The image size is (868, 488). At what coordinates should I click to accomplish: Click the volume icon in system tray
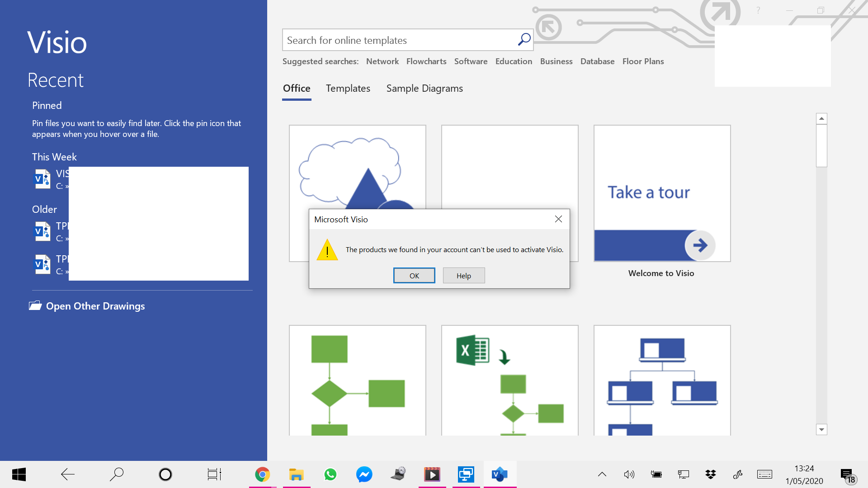click(x=629, y=474)
